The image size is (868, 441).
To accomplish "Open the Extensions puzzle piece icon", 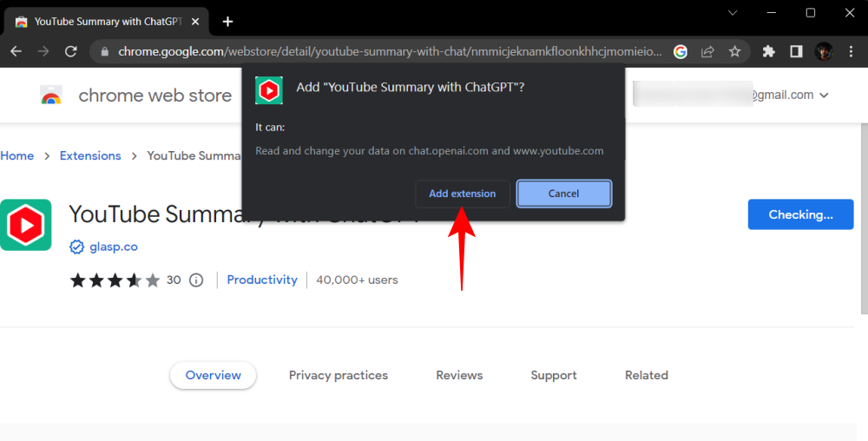I will click(x=768, y=51).
